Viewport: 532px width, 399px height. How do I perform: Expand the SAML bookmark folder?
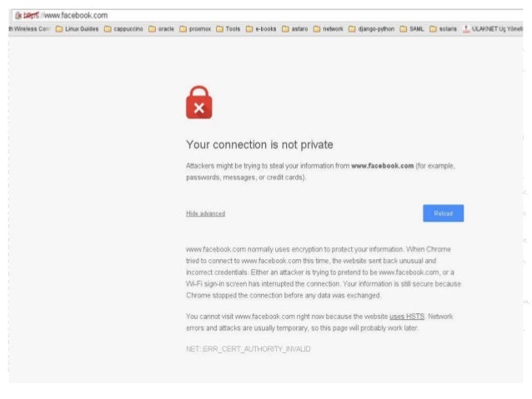[412, 29]
